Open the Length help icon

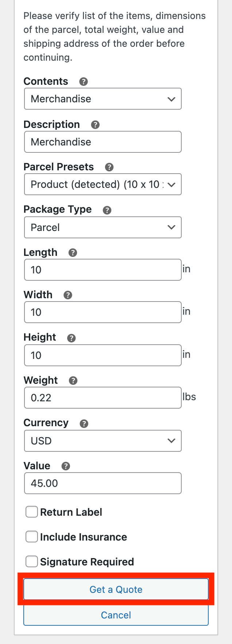[73, 252]
